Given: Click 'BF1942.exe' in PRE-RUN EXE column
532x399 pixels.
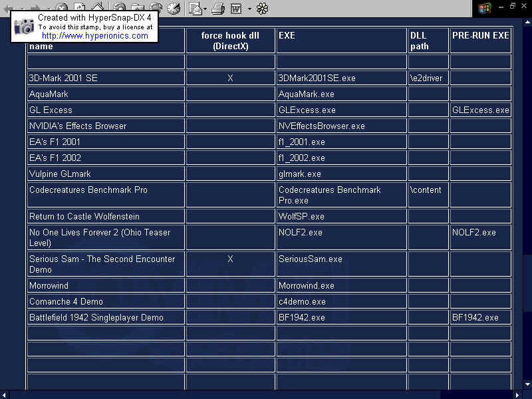Looking at the screenshot, I should pyautogui.click(x=480, y=317).
